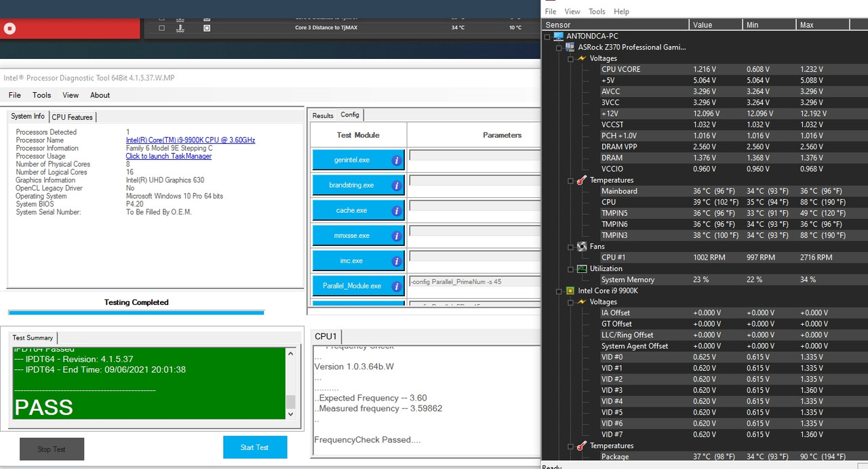This screenshot has width=868, height=469.
Task: Click info icon on genintel.exe module
Action: click(x=397, y=161)
